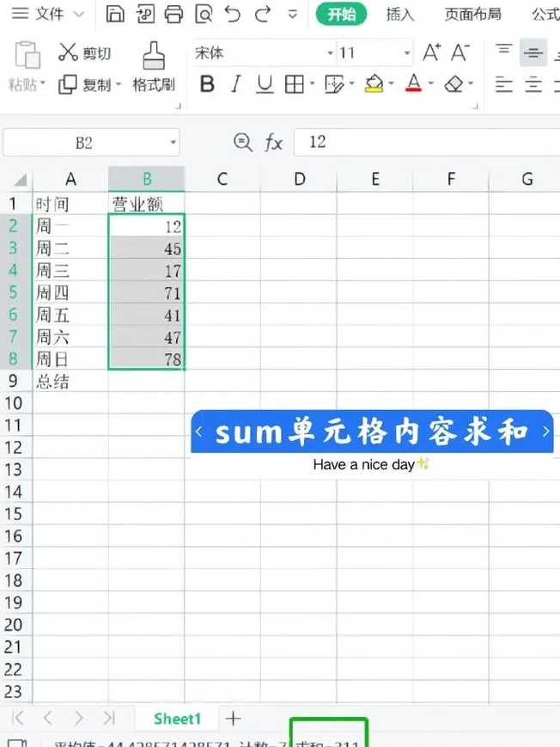The image size is (560, 747).
Task: Open Print Preview icon
Action: coord(204,14)
